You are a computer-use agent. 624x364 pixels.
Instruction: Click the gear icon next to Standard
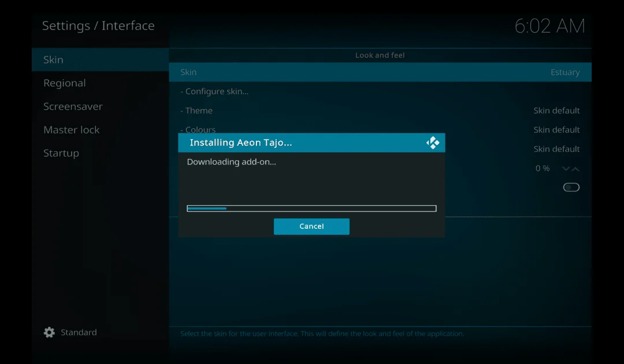click(49, 332)
